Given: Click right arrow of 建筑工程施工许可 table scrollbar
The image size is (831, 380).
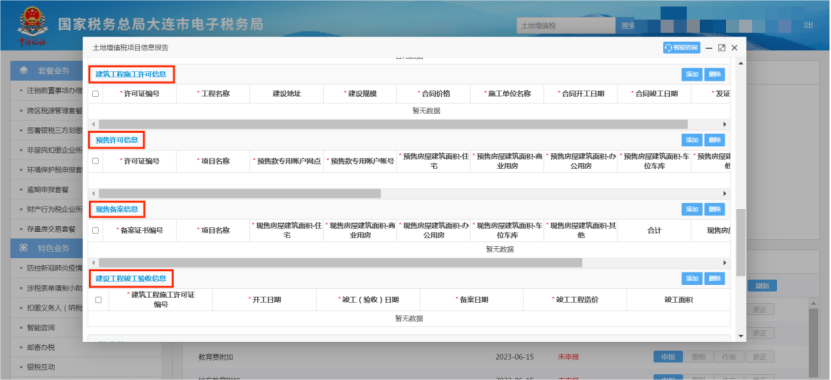Looking at the screenshot, I should click(726, 124).
